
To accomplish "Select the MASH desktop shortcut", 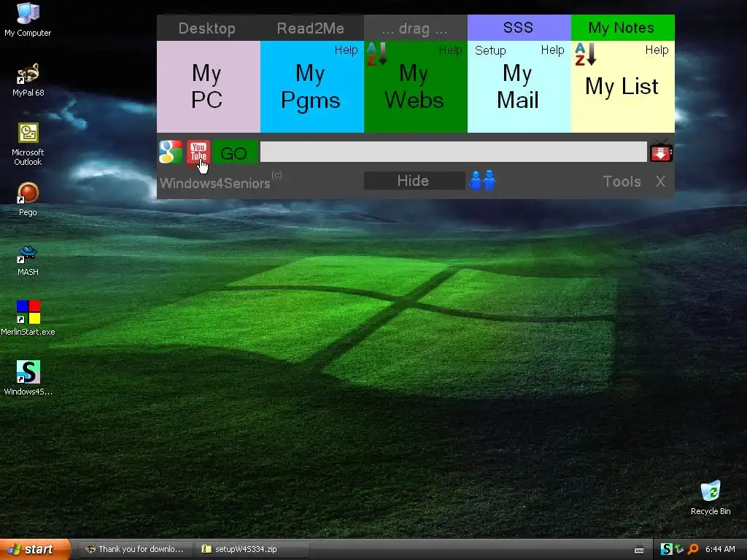I will (28, 260).
